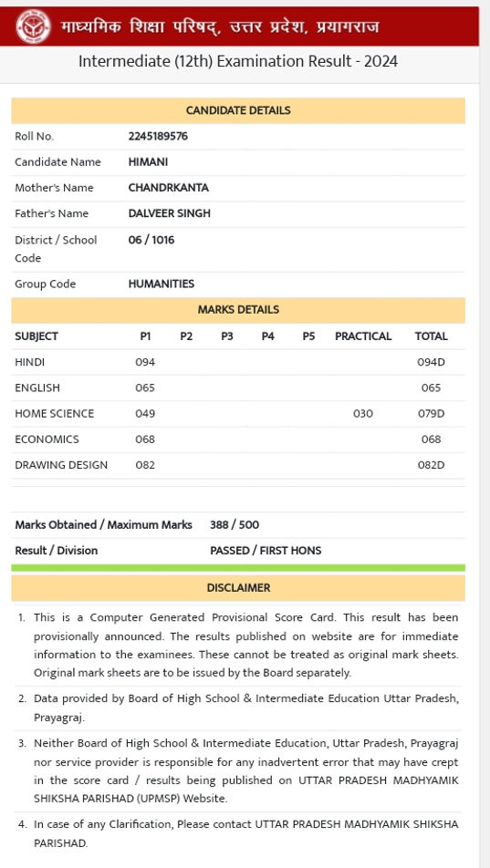Screen dimensions: 490x868
Task: Click the UP Board emblem logo
Action: pos(33,26)
